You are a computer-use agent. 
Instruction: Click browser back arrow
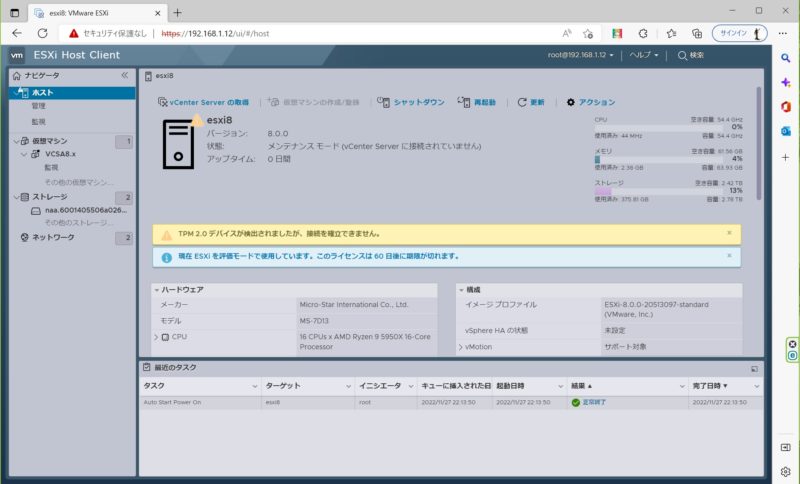(x=17, y=33)
